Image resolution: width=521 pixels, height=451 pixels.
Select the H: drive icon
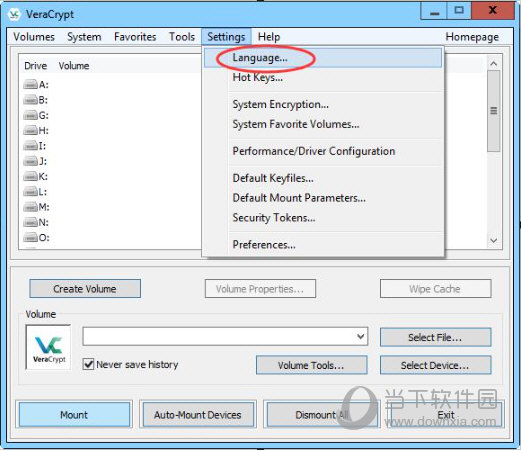point(30,130)
